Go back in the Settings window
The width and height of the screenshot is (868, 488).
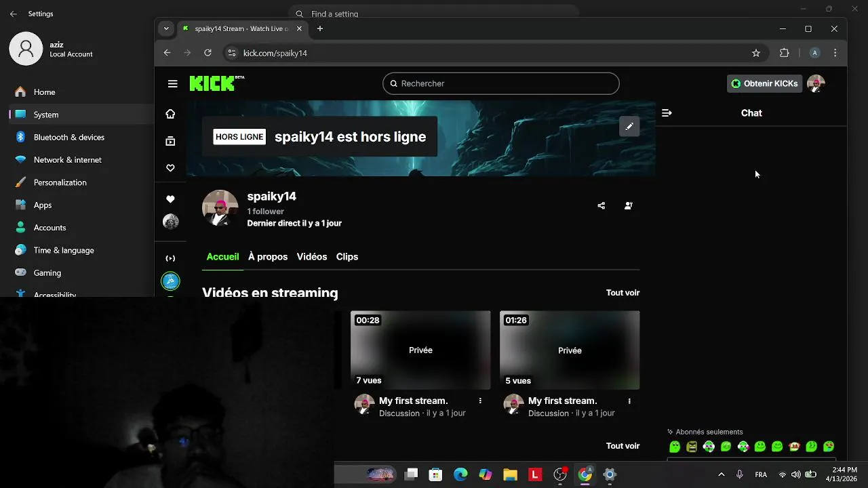click(x=14, y=14)
